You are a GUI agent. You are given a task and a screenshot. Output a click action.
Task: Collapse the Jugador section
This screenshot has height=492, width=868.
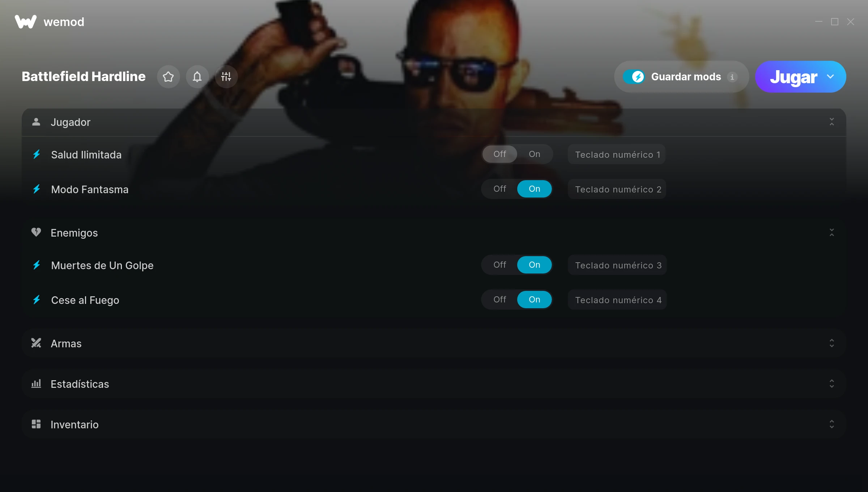click(832, 122)
